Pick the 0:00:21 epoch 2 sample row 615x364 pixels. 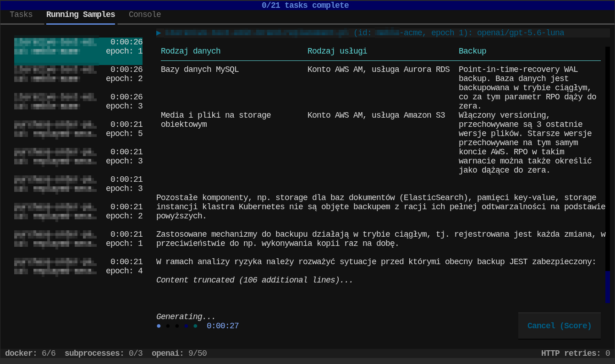pos(78,212)
